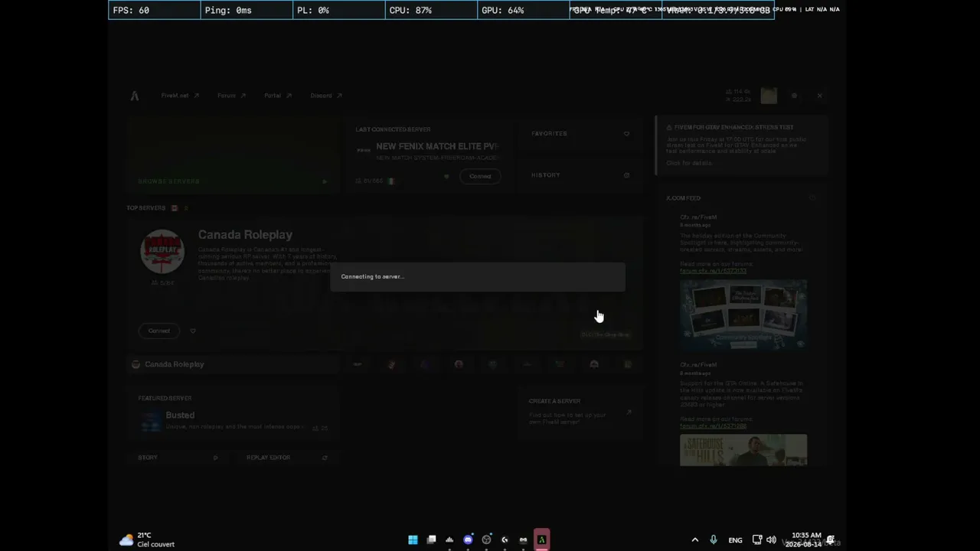Open the volume tray control

(x=772, y=540)
